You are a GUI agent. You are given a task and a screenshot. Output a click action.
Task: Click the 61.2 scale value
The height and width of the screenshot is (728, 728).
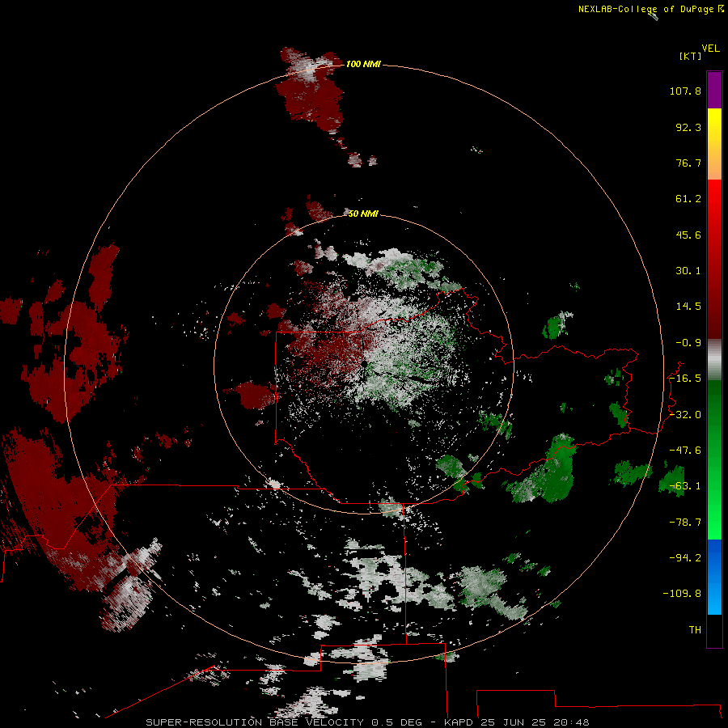(x=688, y=199)
